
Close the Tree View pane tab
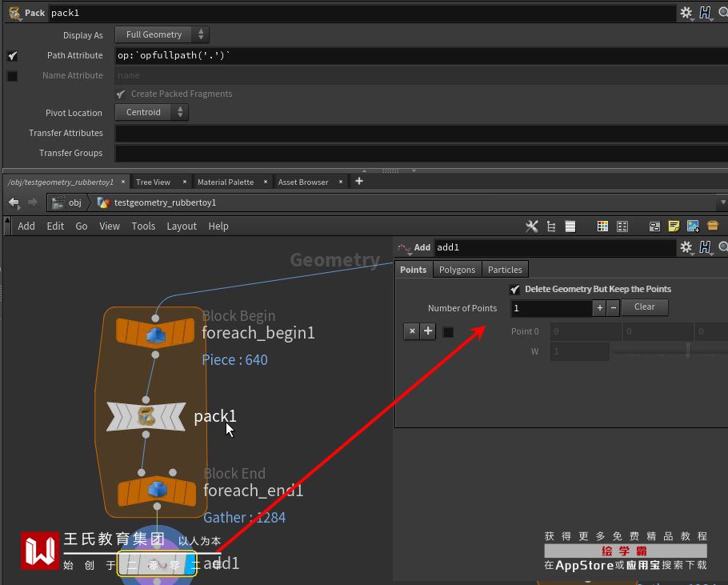coord(185,182)
